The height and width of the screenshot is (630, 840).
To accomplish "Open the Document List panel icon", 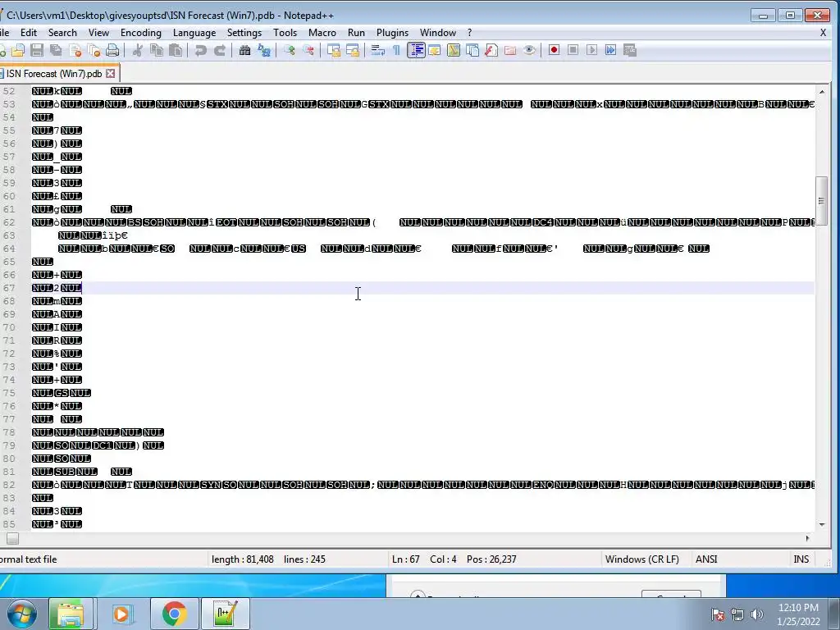I will (472, 50).
